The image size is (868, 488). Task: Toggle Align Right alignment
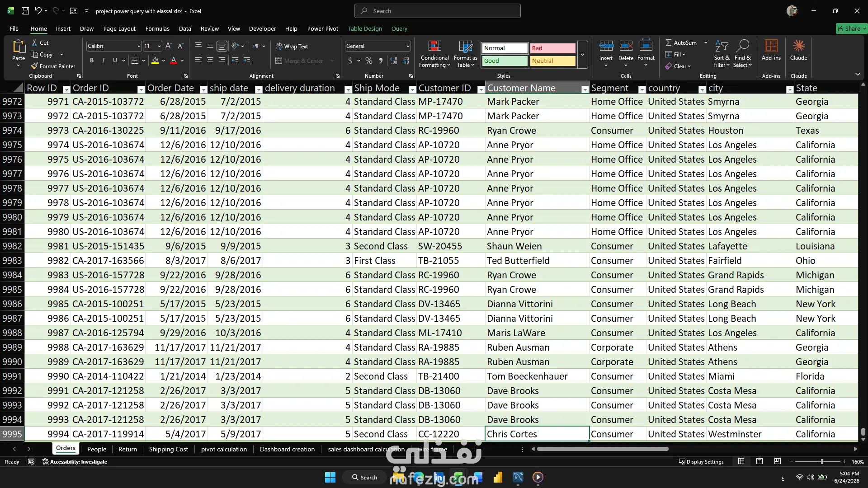[x=222, y=61]
